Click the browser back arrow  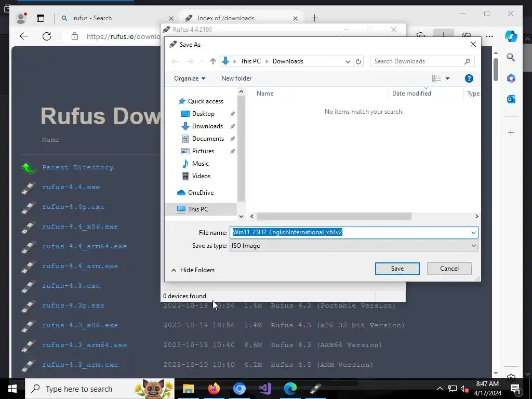click(x=24, y=36)
